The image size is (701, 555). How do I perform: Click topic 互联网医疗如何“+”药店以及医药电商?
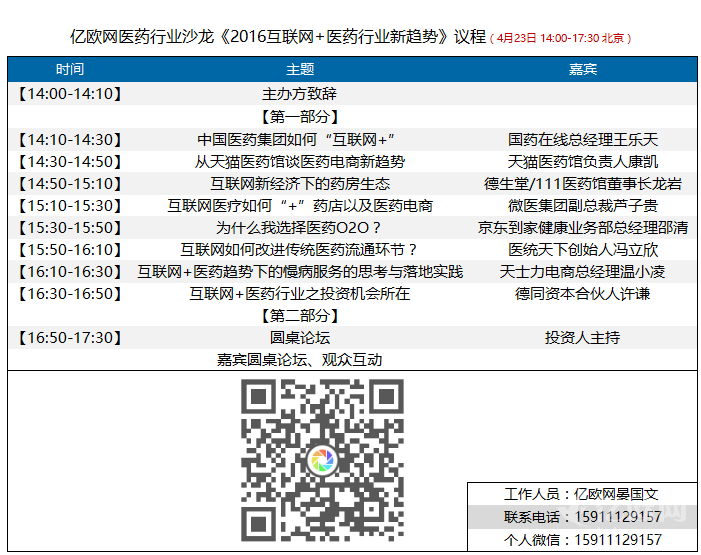(x=300, y=206)
